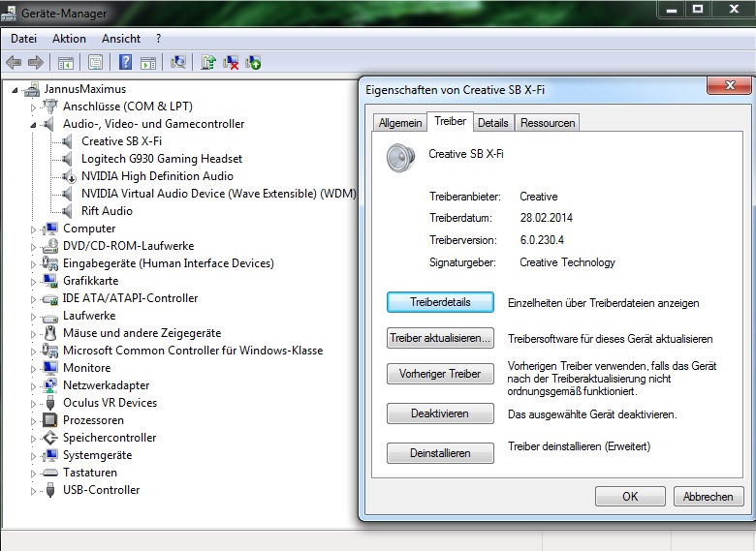756x551 pixels.
Task: Open the ? help menu
Action: point(158,39)
